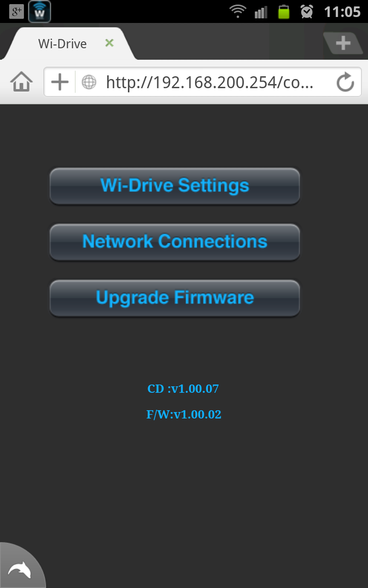The height and width of the screenshot is (588, 368).
Task: Tap the Wi-Fi signal status icon
Action: 238,11
